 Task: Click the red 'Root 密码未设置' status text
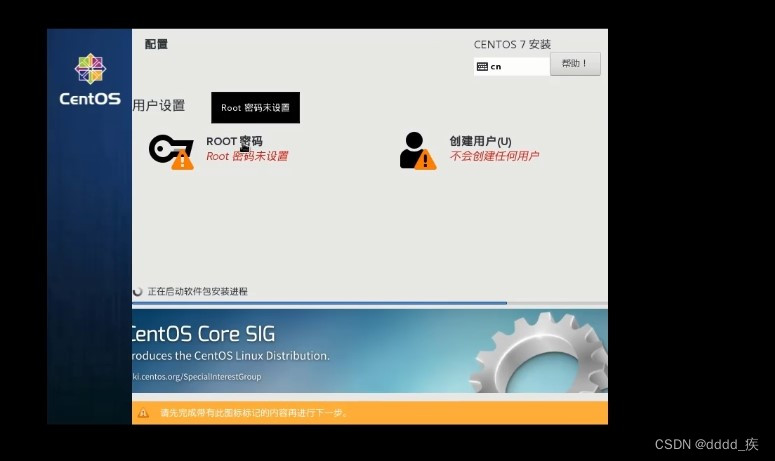[247, 157]
